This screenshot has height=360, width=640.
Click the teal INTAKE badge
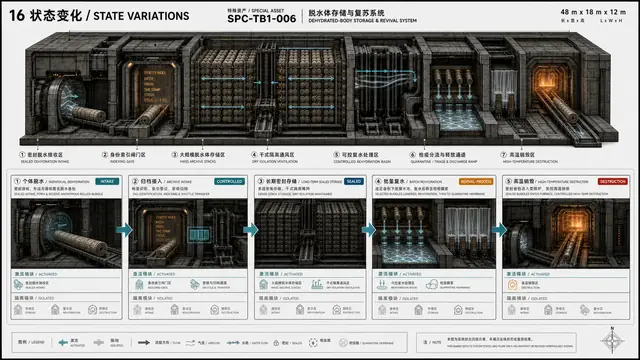click(107, 181)
